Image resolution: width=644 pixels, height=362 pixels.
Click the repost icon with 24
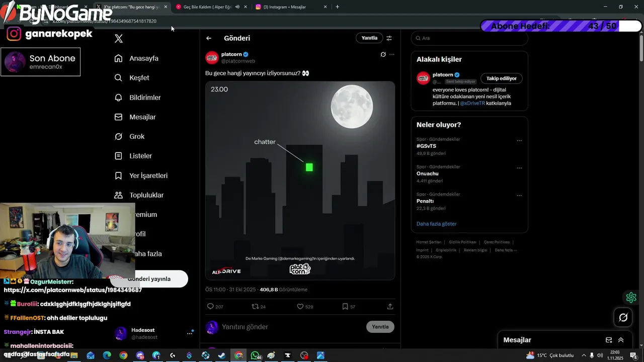[x=255, y=306]
